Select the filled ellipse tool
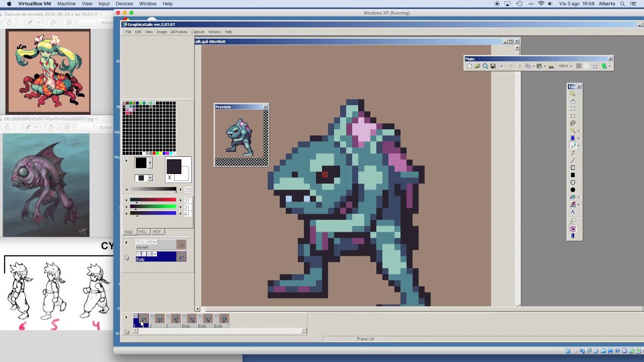Image resolution: width=644 pixels, height=362 pixels. point(573,190)
